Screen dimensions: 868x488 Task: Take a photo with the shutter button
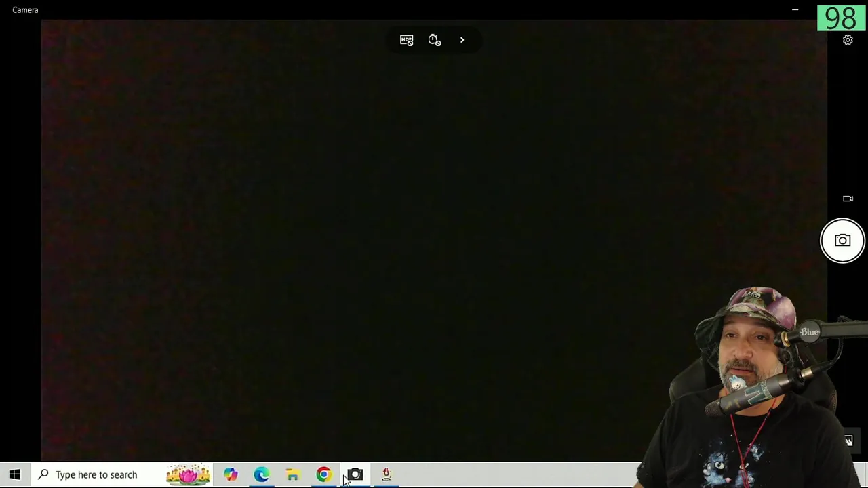coord(842,241)
